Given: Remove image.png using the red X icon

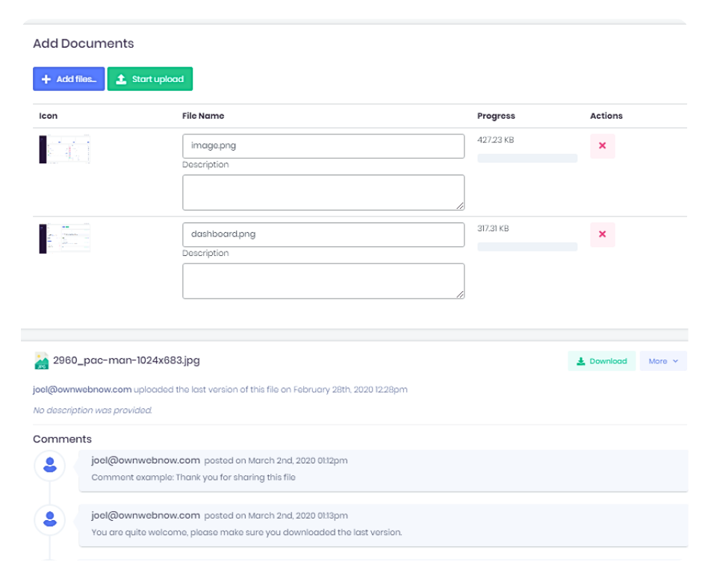Looking at the screenshot, I should pos(603,146).
